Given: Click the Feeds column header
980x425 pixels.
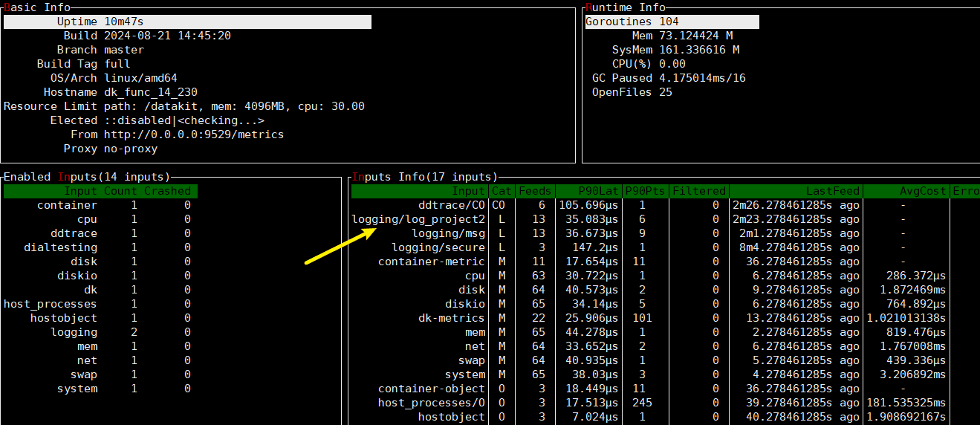Looking at the screenshot, I should click(535, 191).
